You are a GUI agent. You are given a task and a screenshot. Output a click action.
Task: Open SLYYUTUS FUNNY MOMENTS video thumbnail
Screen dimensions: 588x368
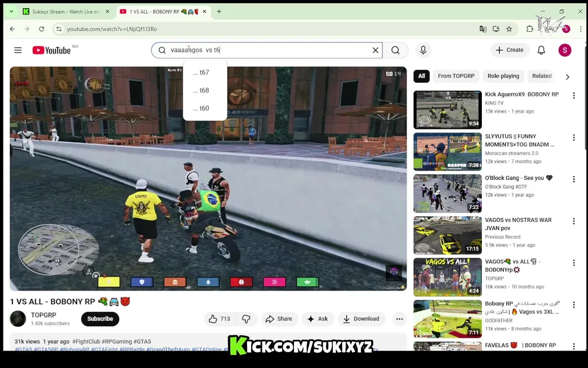tap(447, 152)
